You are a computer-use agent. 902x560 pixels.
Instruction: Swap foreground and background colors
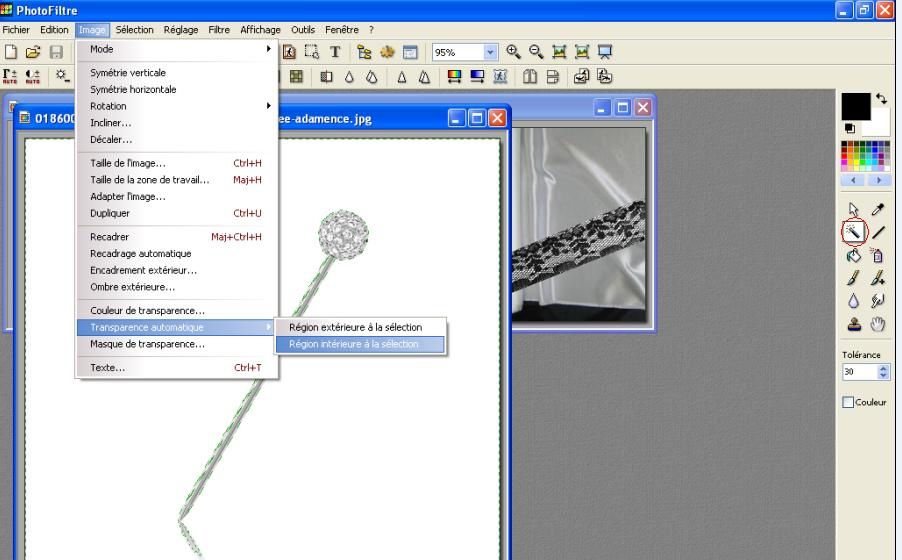881,98
